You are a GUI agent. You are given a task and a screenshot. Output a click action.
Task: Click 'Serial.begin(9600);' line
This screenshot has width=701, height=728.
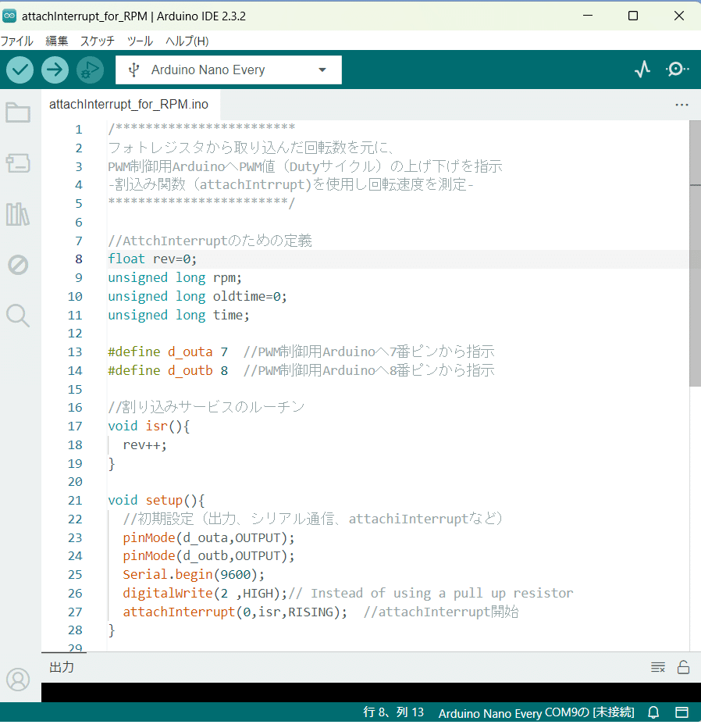194,575
